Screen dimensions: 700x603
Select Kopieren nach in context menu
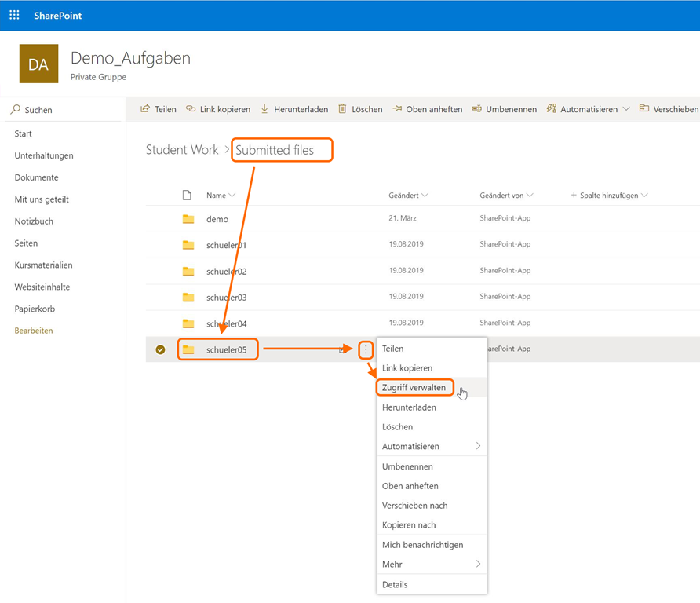(408, 524)
